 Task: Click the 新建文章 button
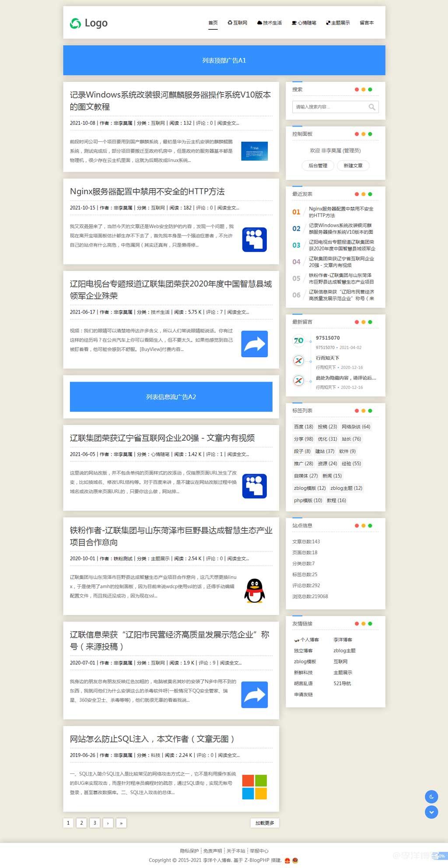353,165
